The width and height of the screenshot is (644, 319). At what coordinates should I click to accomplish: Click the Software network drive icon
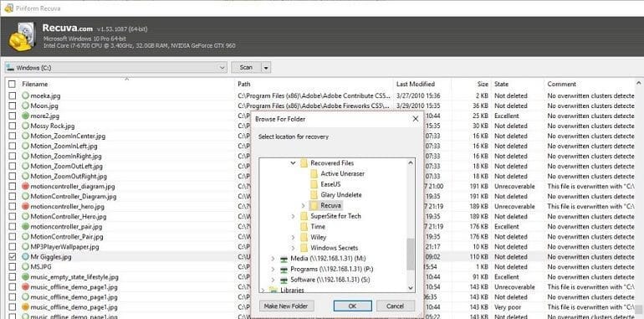click(284, 280)
